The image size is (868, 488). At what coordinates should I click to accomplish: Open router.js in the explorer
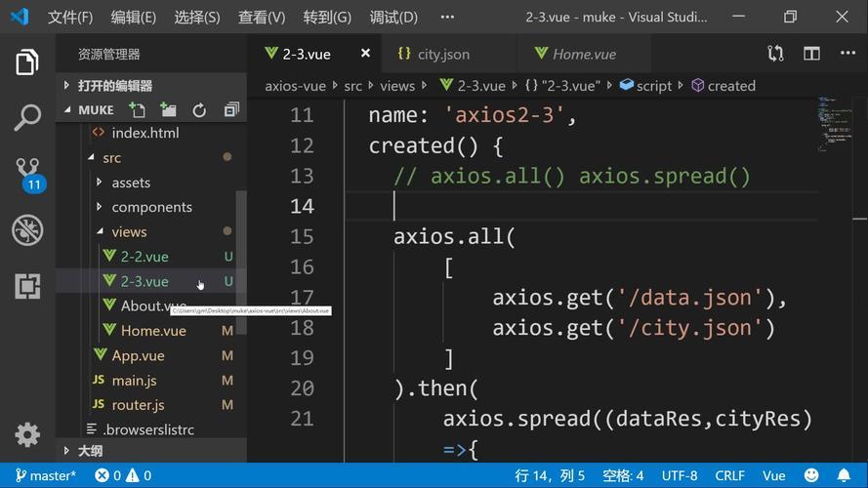coord(138,405)
